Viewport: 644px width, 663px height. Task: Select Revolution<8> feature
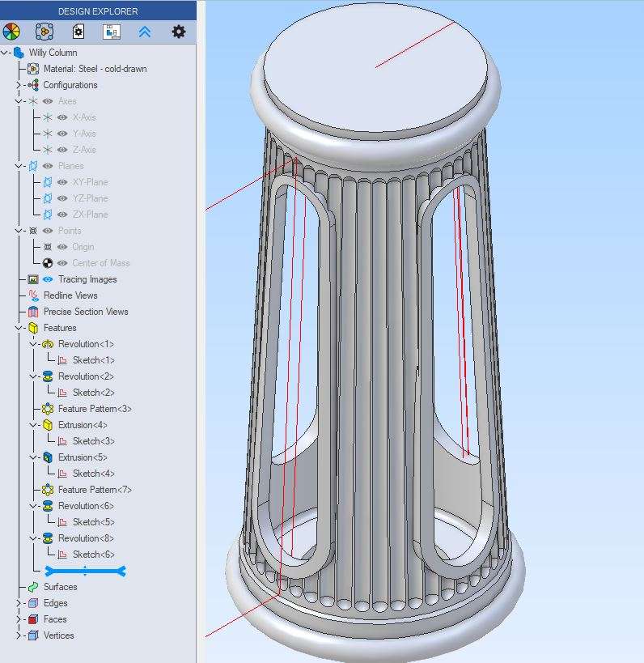[86, 538]
